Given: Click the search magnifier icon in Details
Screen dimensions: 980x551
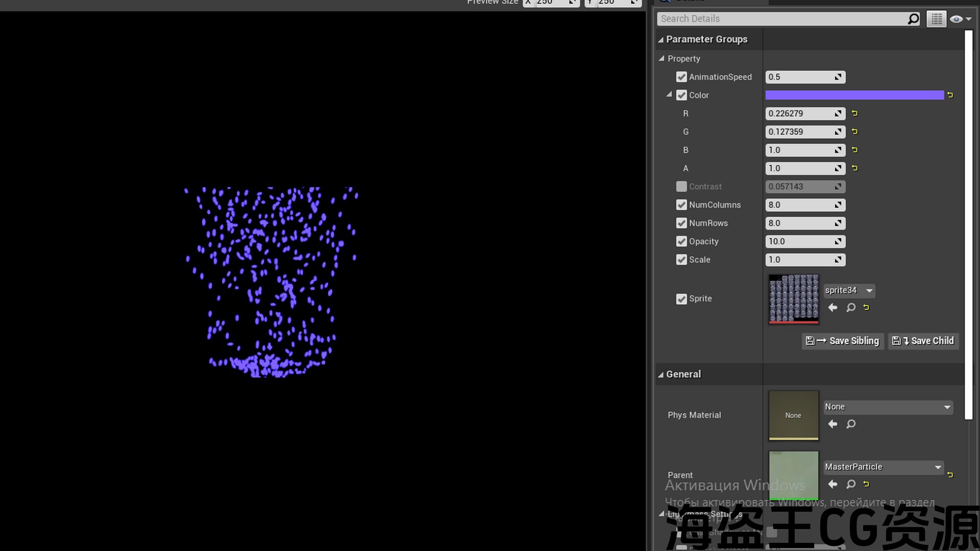Looking at the screenshot, I should [x=913, y=19].
